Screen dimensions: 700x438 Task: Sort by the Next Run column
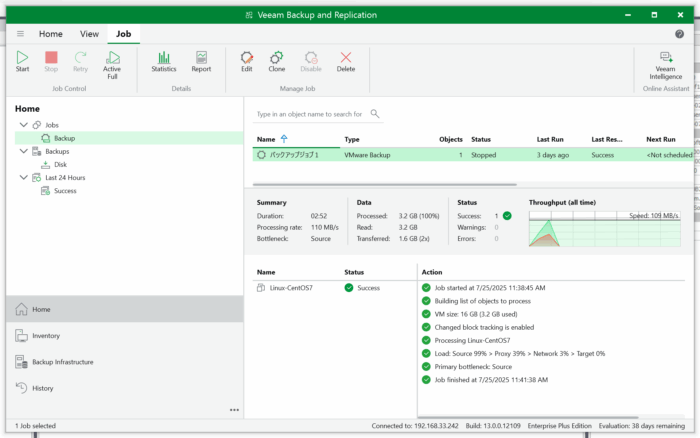click(661, 139)
